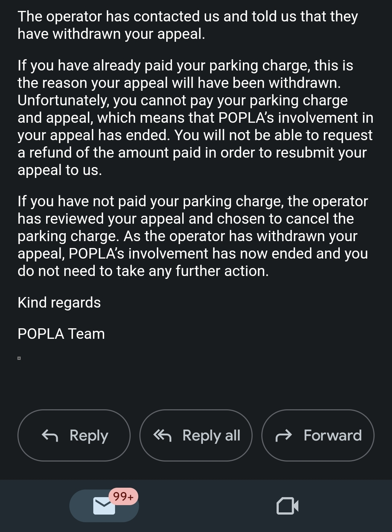Tap the Reply button
The image size is (392, 532).
click(74, 435)
